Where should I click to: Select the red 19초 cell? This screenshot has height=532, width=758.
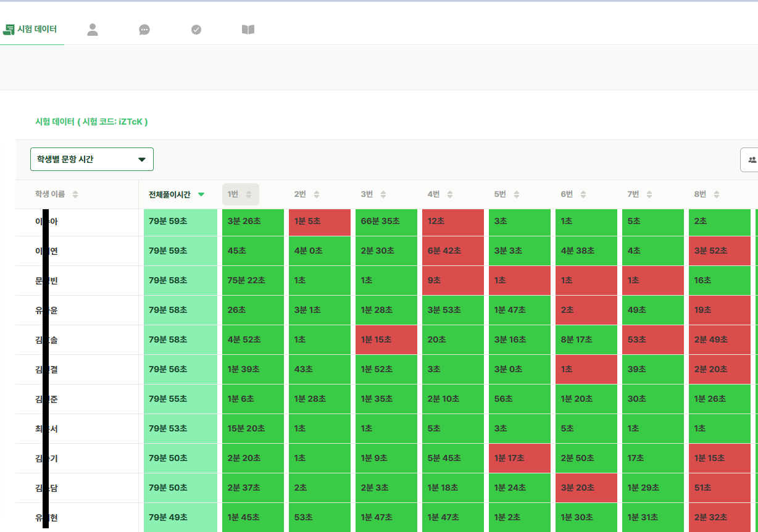(x=720, y=310)
